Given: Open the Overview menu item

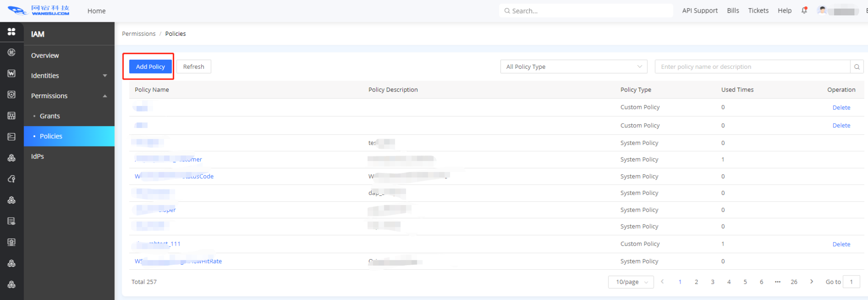Looking at the screenshot, I should click(x=45, y=56).
